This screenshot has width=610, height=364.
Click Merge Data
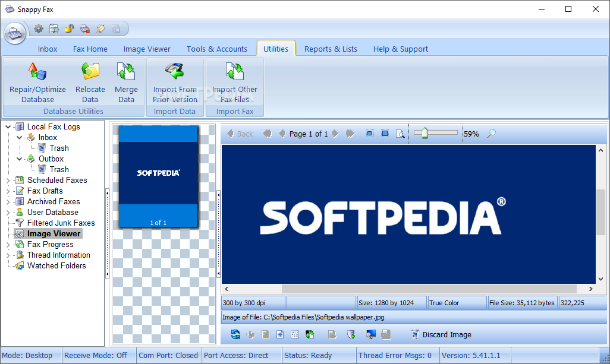click(x=126, y=83)
